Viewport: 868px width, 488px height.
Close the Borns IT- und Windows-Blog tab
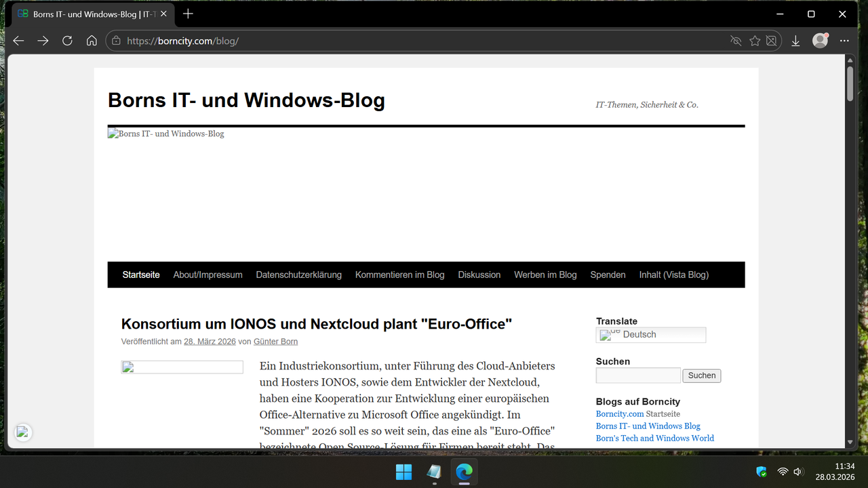tap(163, 14)
